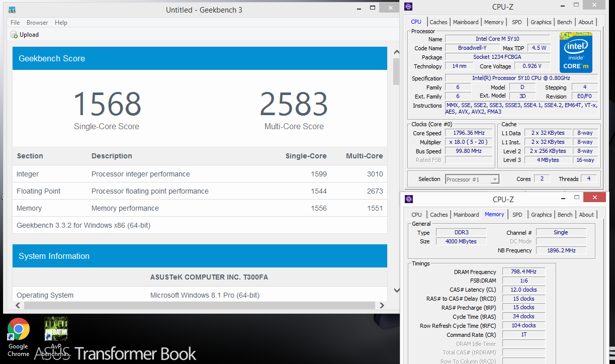Switch to Caches tab in the upper CPU-Z window
Image resolution: width=615 pixels, height=364 pixels.
[438, 22]
